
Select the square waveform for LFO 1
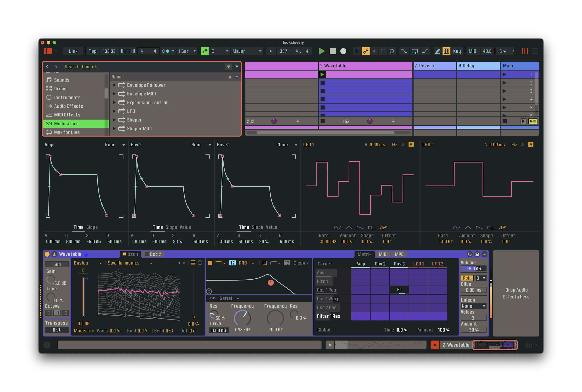point(371,227)
